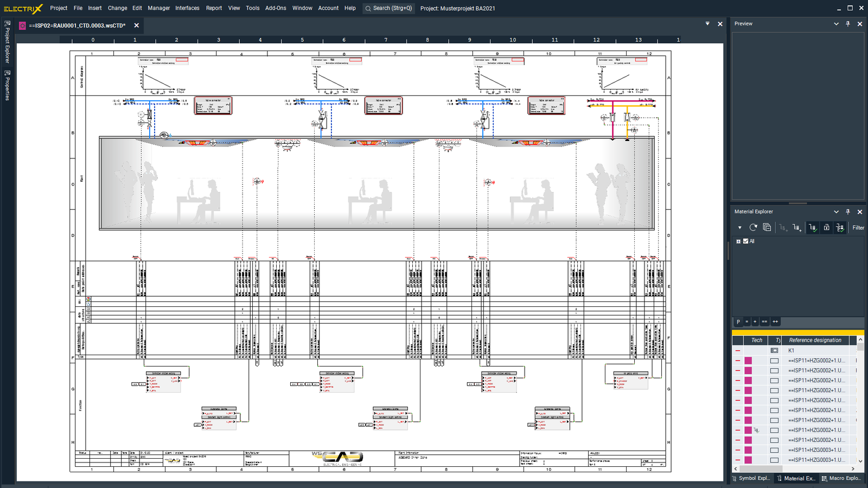
Task: Open the document tab list dropdown arrow
Action: pos(707,24)
